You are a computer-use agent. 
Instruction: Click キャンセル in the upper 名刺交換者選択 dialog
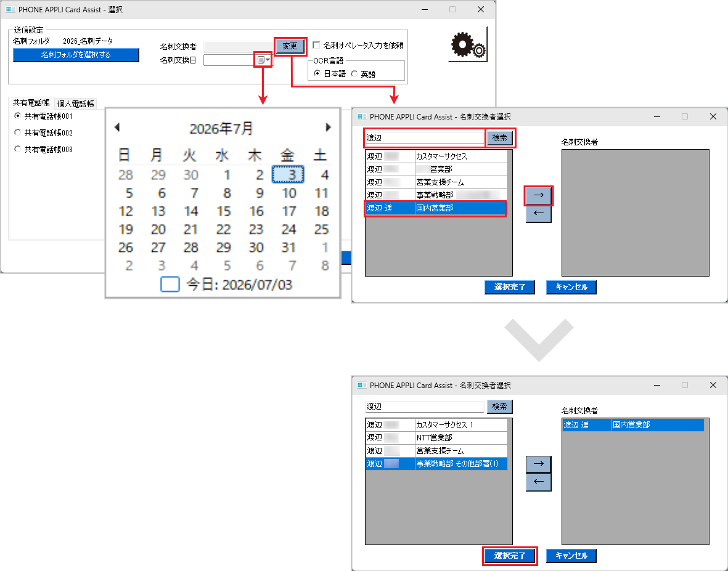tap(571, 287)
